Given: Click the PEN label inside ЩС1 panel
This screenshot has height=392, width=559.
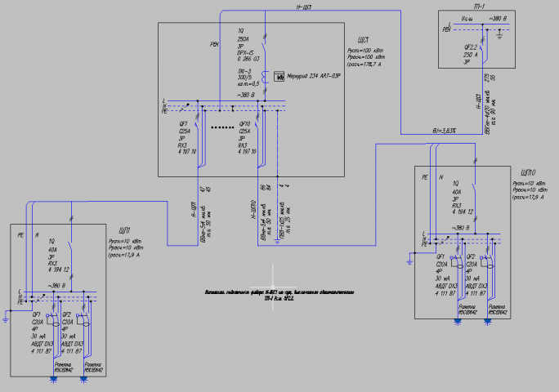Looking at the screenshot, I should pyautogui.click(x=214, y=44).
